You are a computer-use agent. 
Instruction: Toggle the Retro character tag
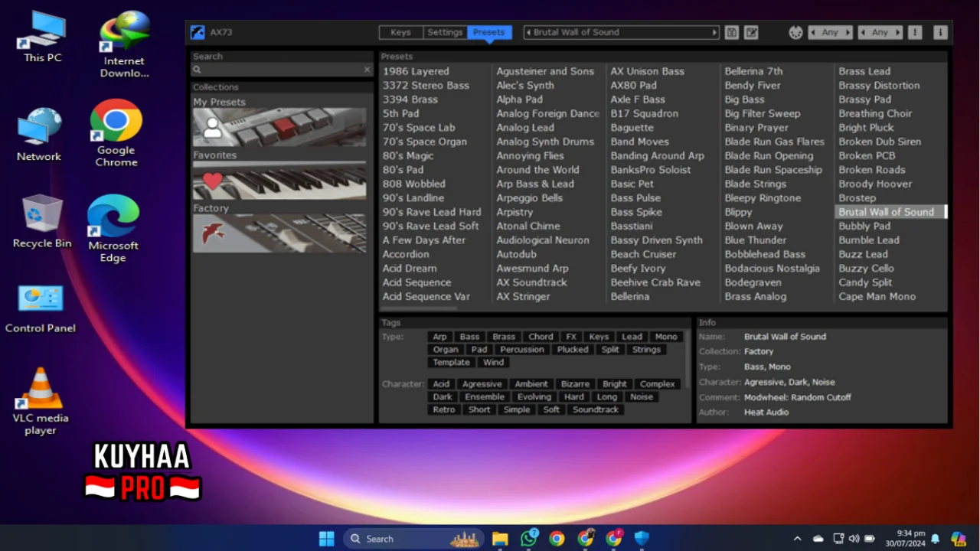(444, 409)
